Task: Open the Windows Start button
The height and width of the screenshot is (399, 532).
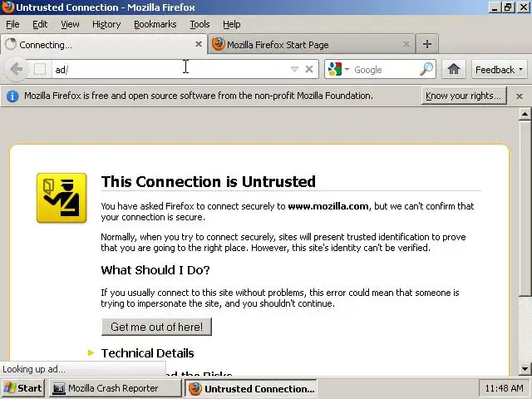Action: (x=23, y=388)
